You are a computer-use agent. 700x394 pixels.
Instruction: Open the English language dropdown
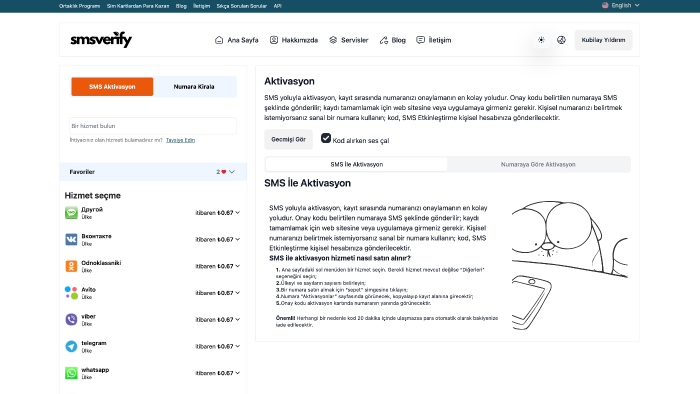(621, 5)
